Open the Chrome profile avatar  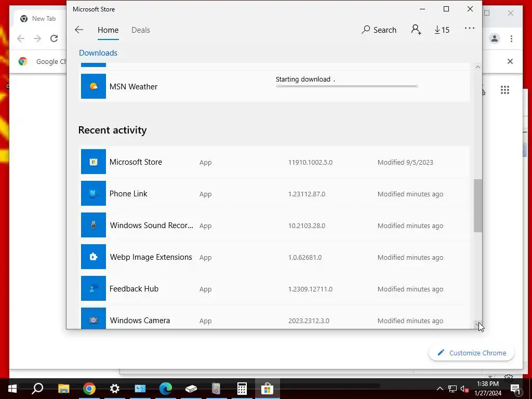point(495,38)
